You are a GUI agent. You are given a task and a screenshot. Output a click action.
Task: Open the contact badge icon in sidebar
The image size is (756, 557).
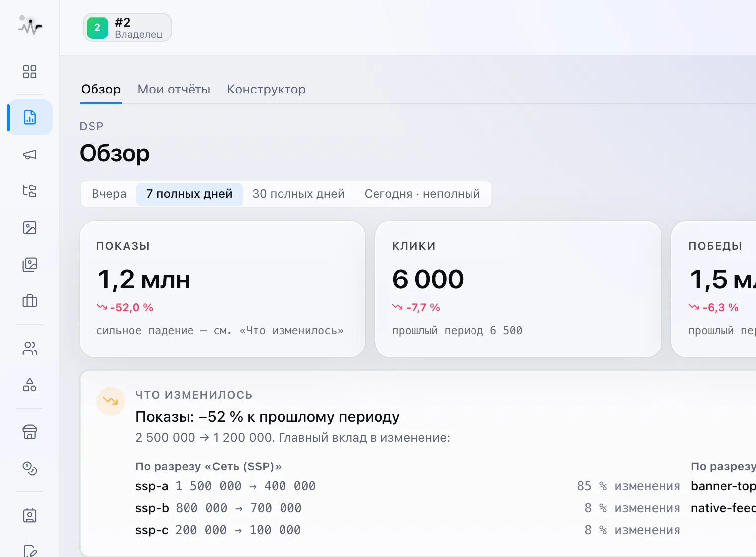30,515
